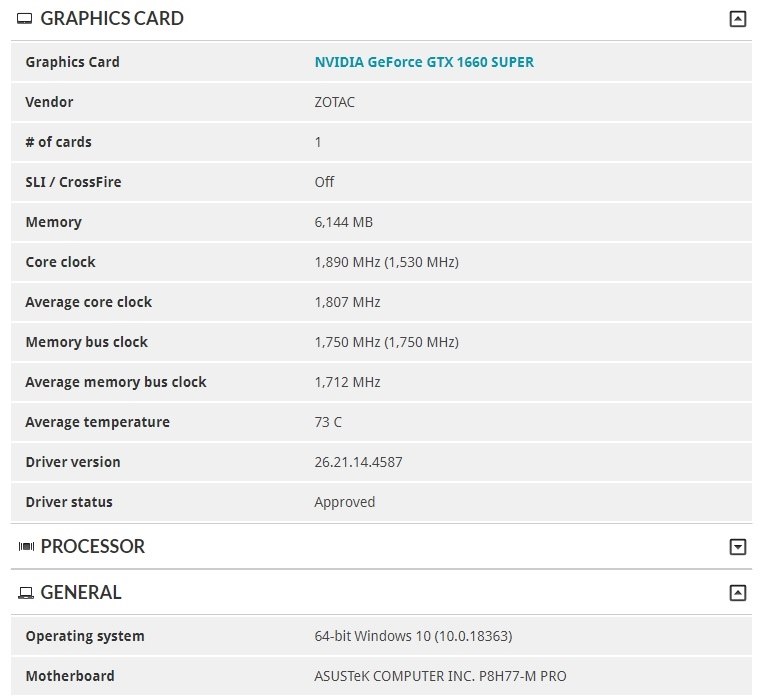763x696 pixels.
Task: Click the # of cards label
Action: pos(58,142)
